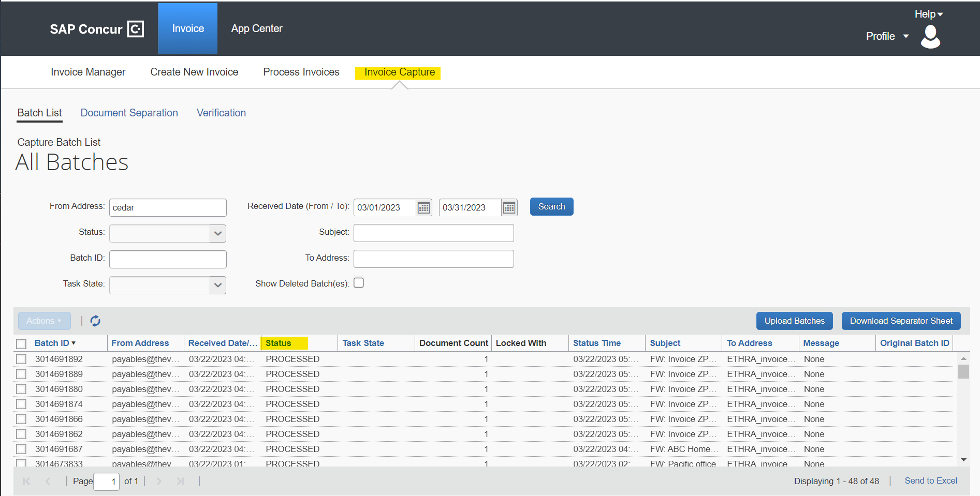The height and width of the screenshot is (496, 980).
Task: Refresh the batch list
Action: click(95, 321)
